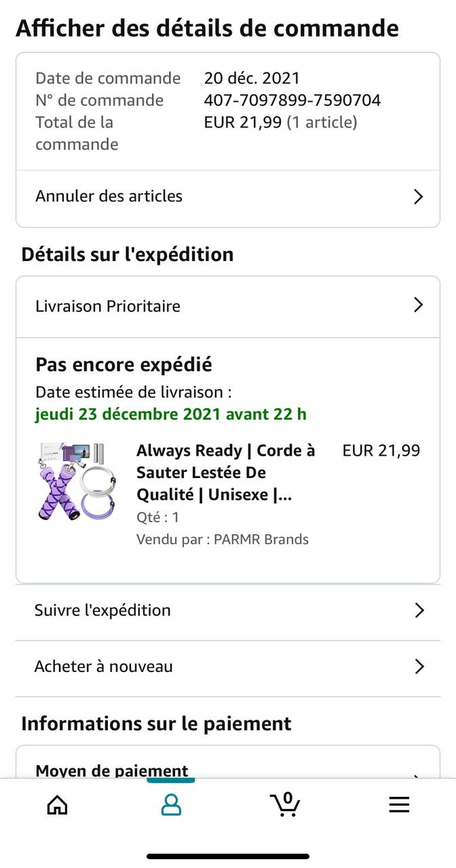Tap the cart item count badge
This screenshot has height=868, width=456.
pyautogui.click(x=288, y=797)
